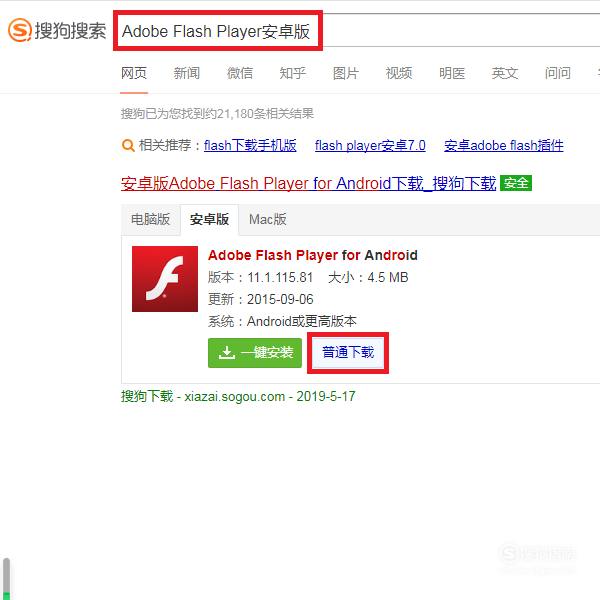The width and height of the screenshot is (600, 600).
Task: Open related search 安卓adobe flash插件
Action: (x=504, y=145)
